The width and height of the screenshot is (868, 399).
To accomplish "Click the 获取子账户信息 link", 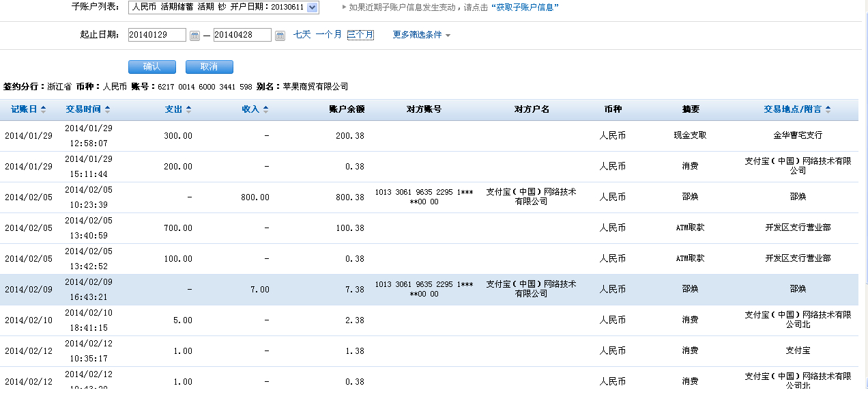I will (x=525, y=8).
